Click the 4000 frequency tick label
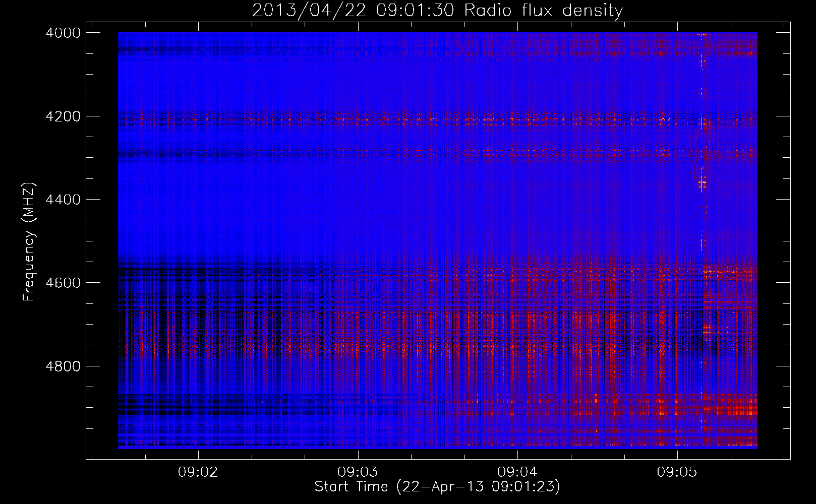The image size is (816, 504). 63,33
